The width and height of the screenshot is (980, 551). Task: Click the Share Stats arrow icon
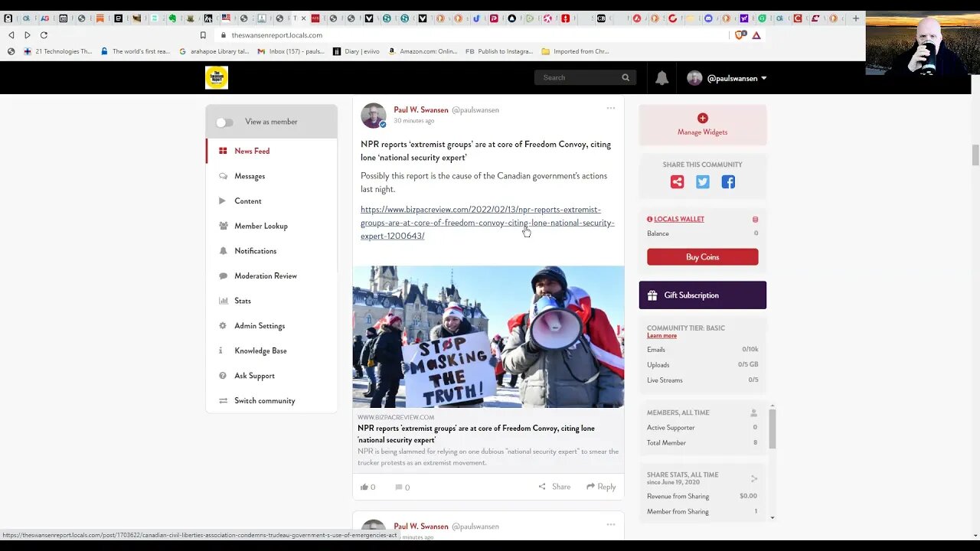(754, 479)
